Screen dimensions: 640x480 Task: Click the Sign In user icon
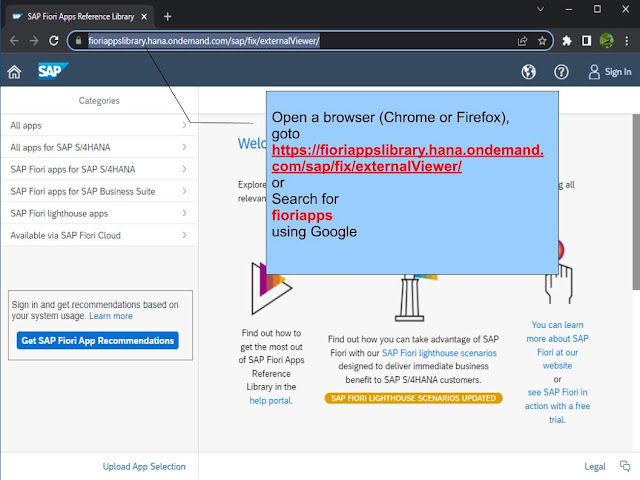594,72
